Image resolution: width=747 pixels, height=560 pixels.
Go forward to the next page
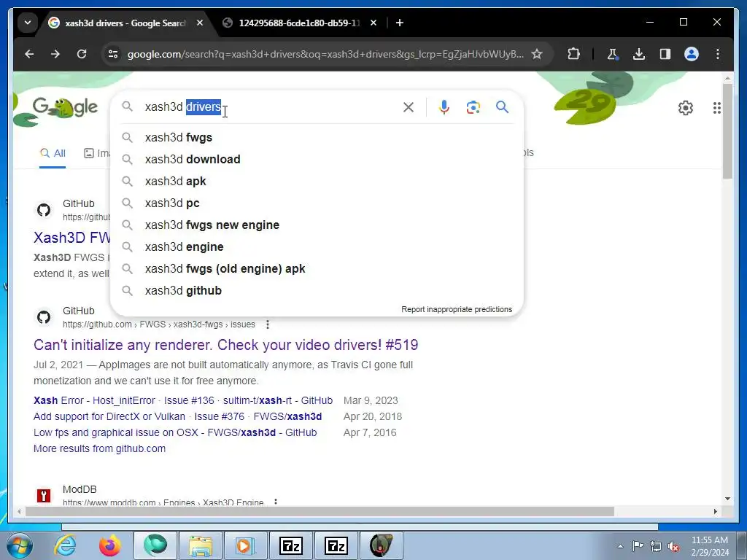coord(55,54)
